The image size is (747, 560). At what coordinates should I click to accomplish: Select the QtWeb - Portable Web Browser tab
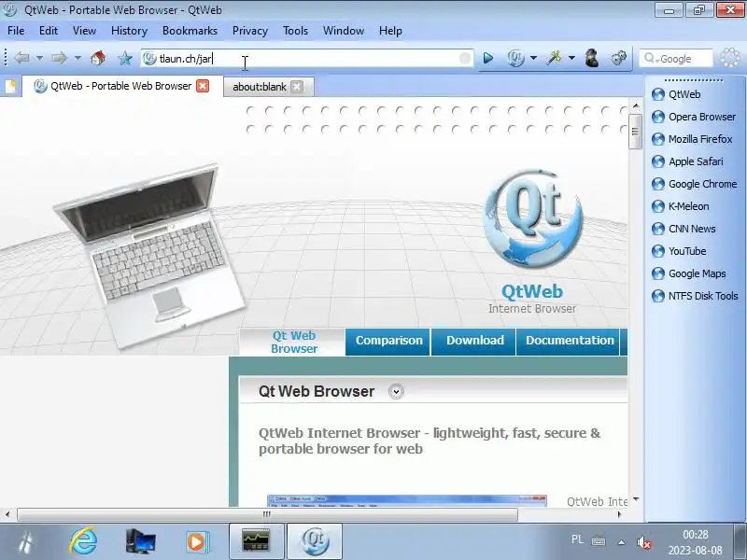tap(121, 86)
